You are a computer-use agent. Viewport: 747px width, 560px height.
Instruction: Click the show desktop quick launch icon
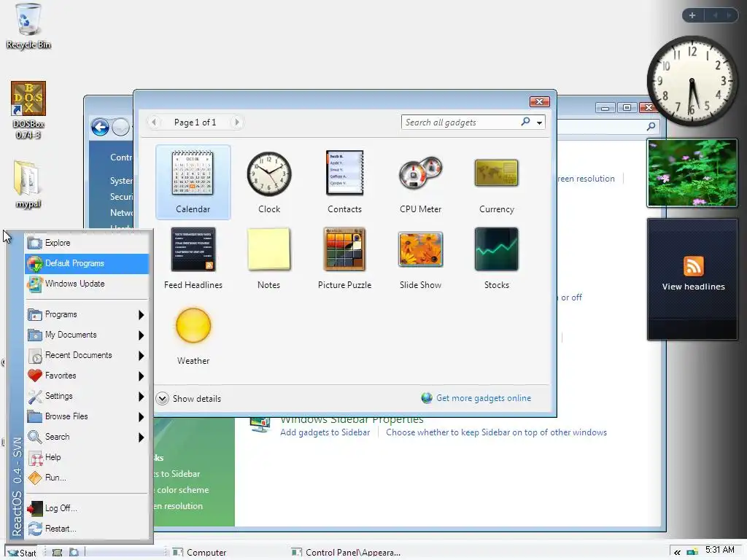pos(57,553)
